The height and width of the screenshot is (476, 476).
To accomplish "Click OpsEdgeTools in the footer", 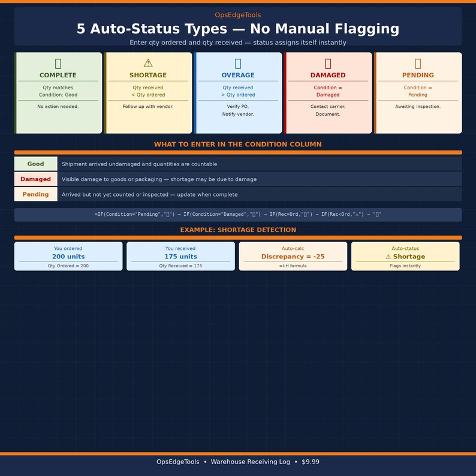I will tap(178, 462).
